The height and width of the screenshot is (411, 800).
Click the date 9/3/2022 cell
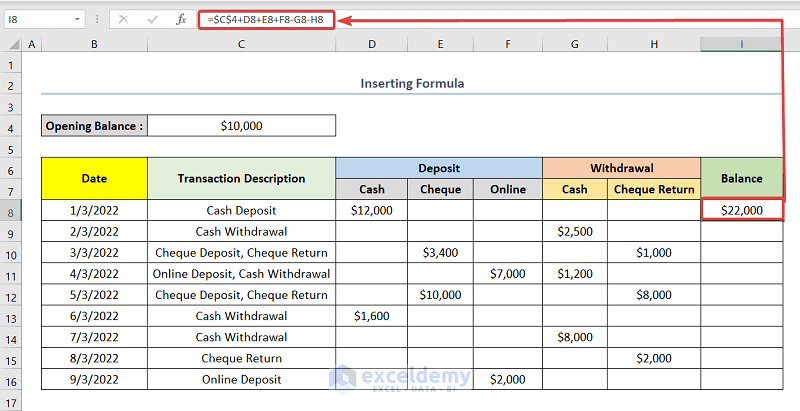tap(94, 379)
